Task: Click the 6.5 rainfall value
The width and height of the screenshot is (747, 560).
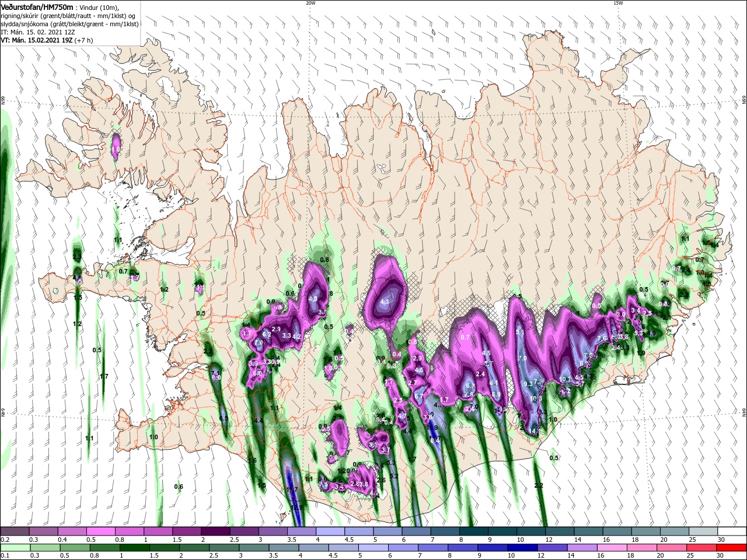Action: tap(224, 418)
